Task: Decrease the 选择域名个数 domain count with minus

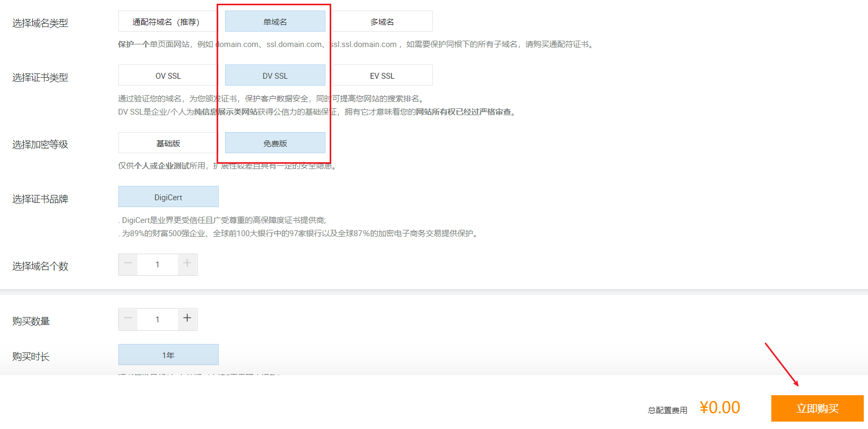Action: 128,264
